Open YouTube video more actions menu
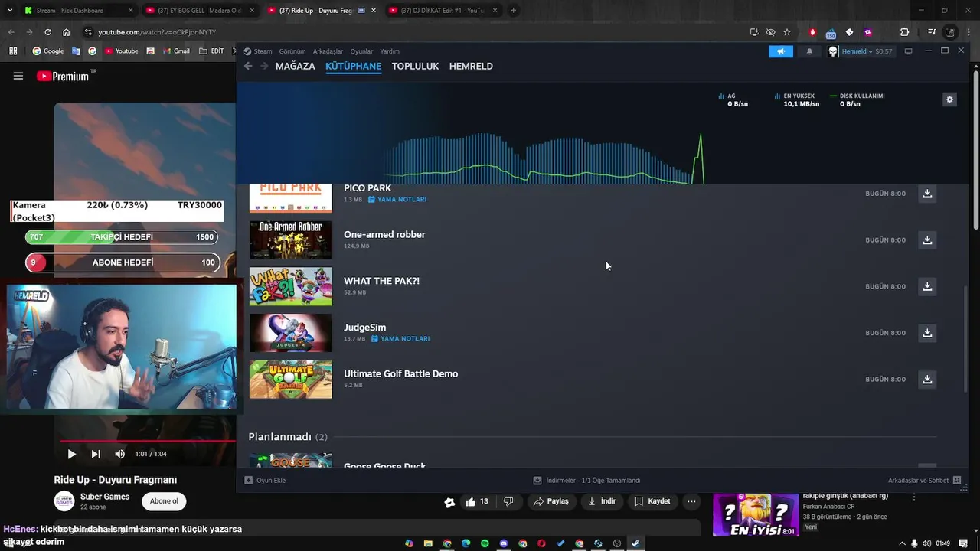Image resolution: width=980 pixels, height=551 pixels. 691,501
